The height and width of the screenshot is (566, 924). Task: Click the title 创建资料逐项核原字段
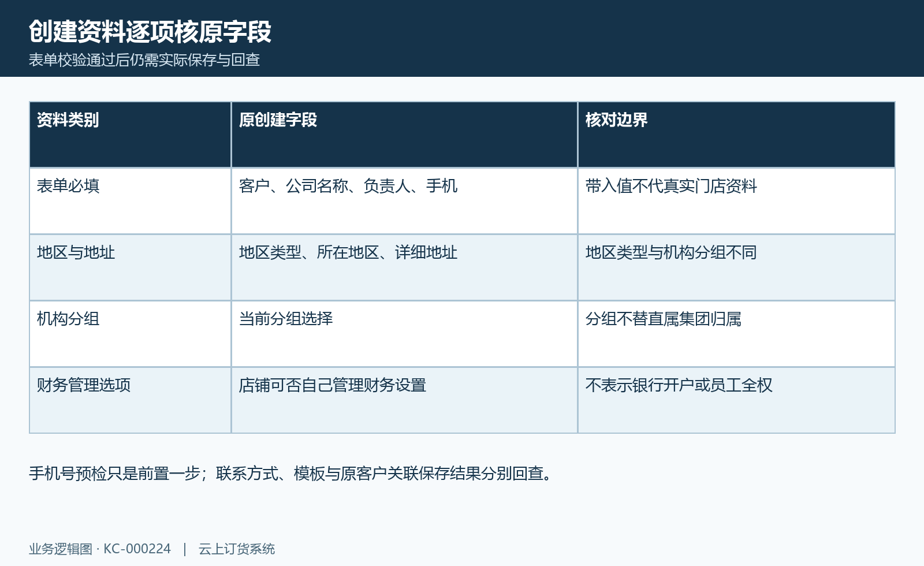click(150, 32)
